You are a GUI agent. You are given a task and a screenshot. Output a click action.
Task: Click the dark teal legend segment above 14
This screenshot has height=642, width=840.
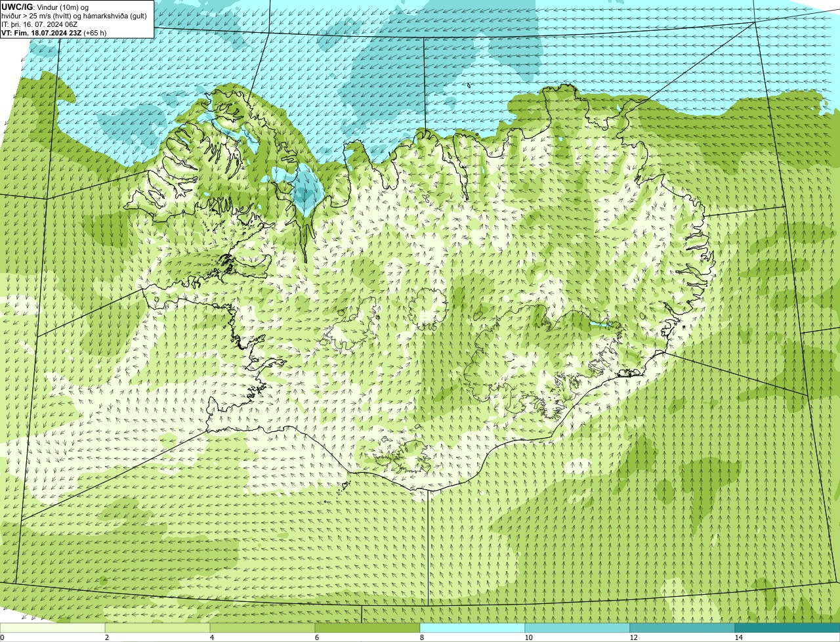tap(787, 628)
